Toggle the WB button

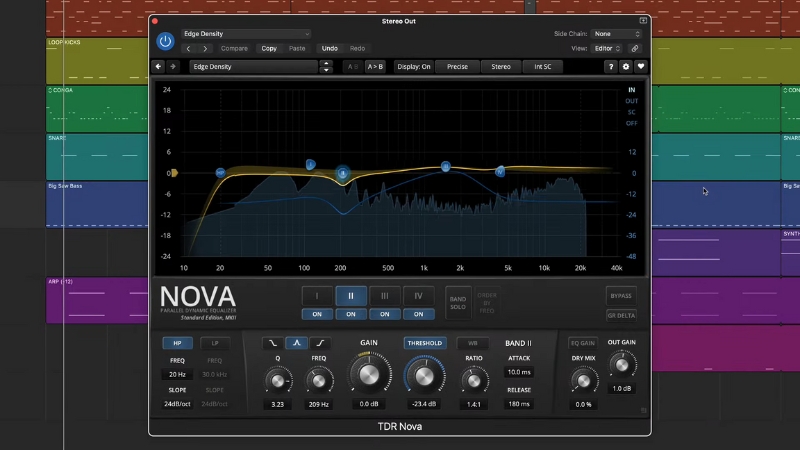(x=472, y=343)
